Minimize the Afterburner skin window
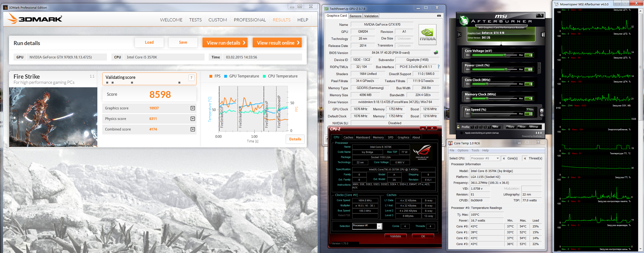The image size is (644, 253). pos(537,15)
